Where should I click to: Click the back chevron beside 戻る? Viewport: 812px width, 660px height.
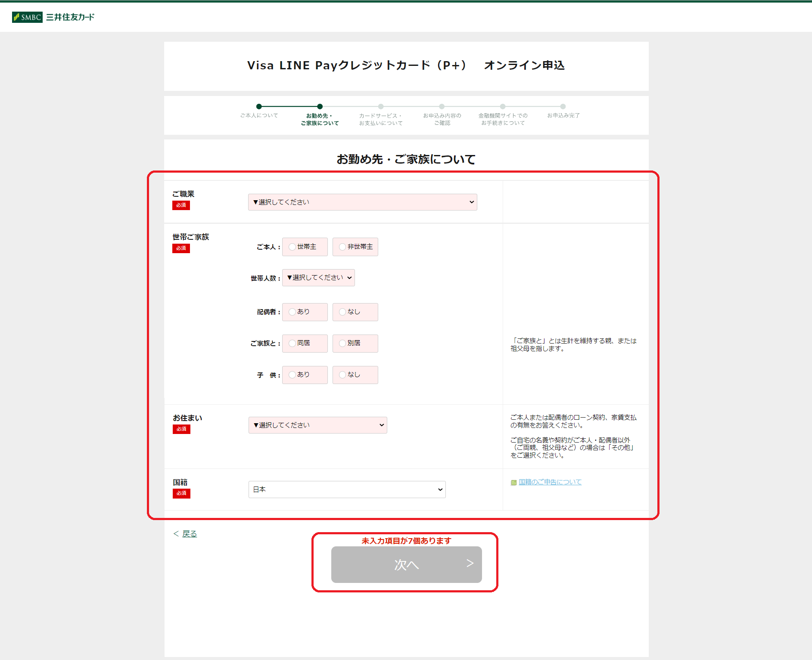point(176,534)
